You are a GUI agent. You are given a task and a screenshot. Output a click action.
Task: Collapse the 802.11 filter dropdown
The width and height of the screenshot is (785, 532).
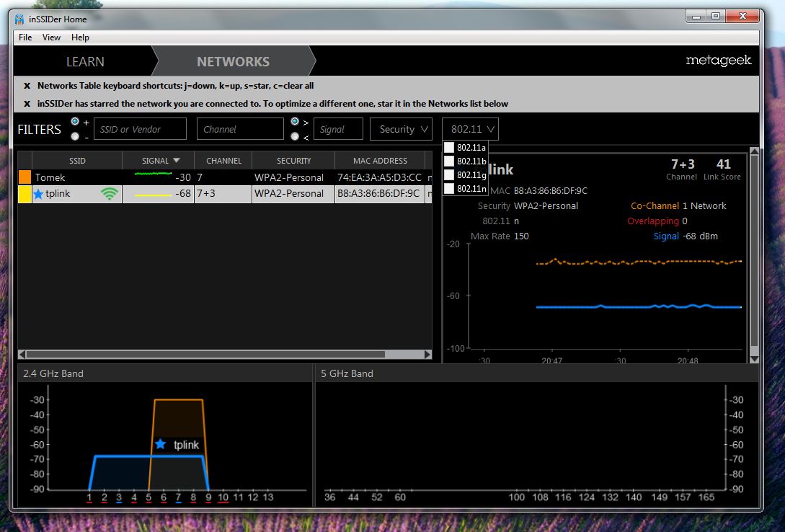(x=470, y=129)
